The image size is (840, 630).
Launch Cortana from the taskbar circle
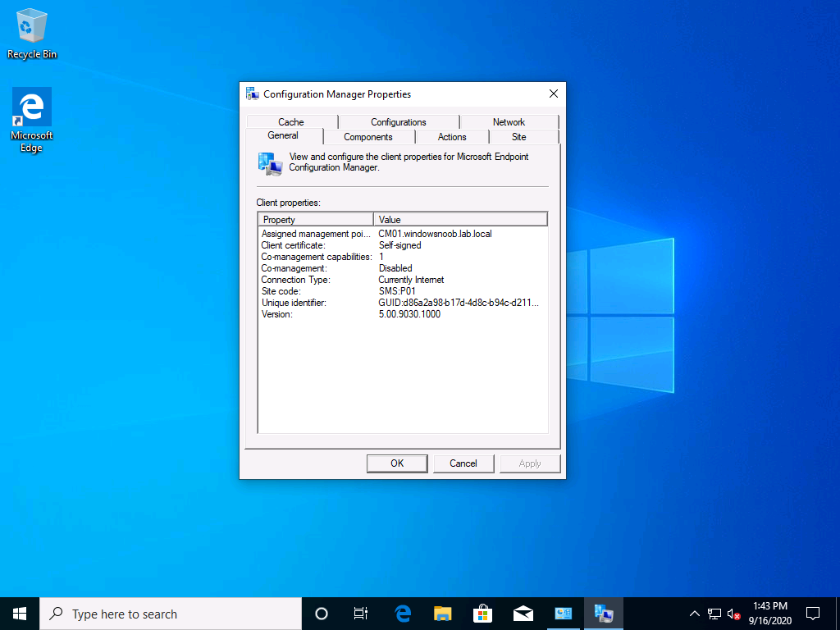click(x=322, y=614)
